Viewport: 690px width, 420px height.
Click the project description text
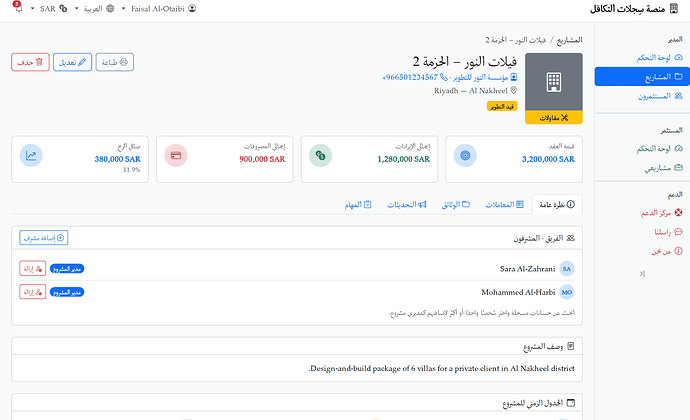click(441, 368)
